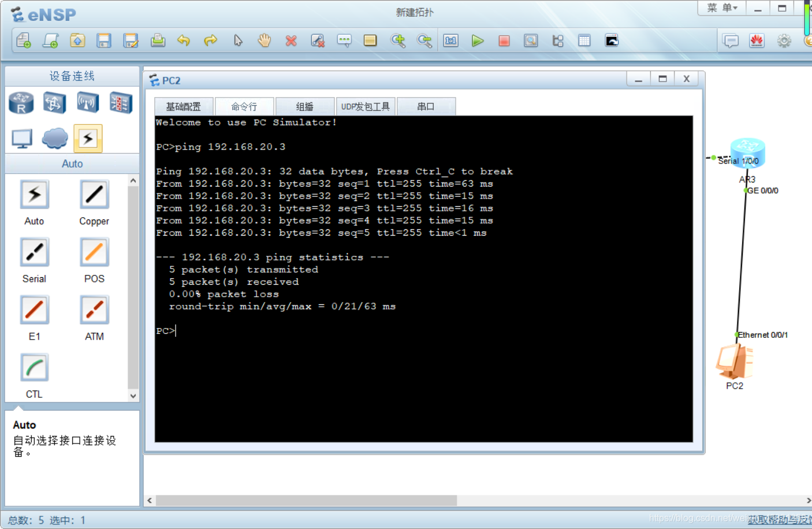This screenshot has height=529, width=812.
Task: Click the canvas horizontal scrollbar thumb
Action: (306, 500)
